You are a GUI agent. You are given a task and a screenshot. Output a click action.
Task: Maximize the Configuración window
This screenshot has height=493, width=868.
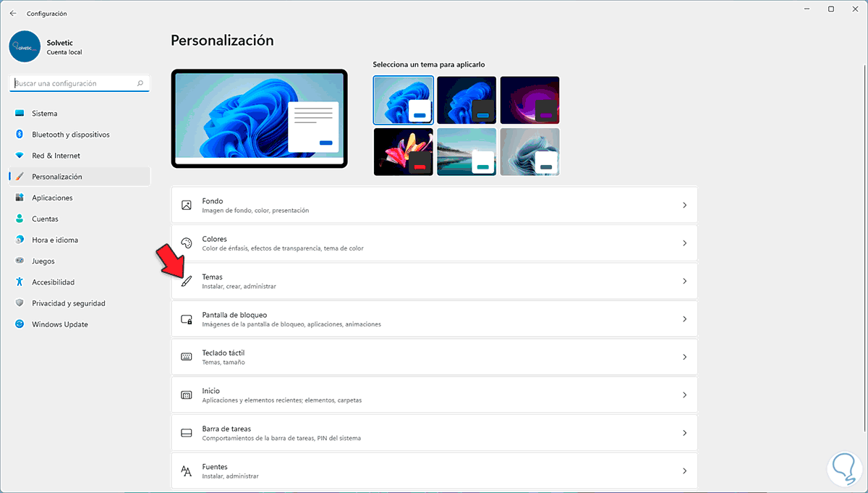[831, 9]
